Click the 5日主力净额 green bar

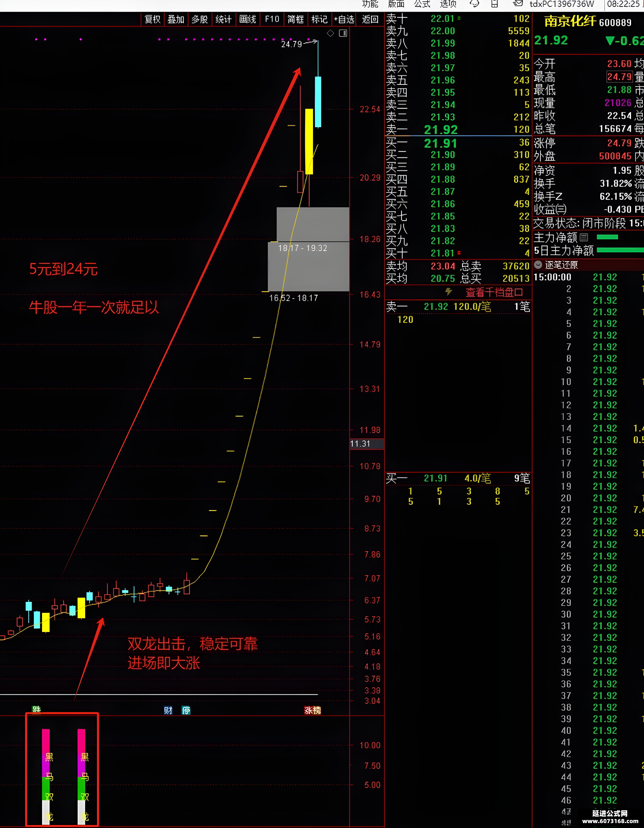click(620, 250)
